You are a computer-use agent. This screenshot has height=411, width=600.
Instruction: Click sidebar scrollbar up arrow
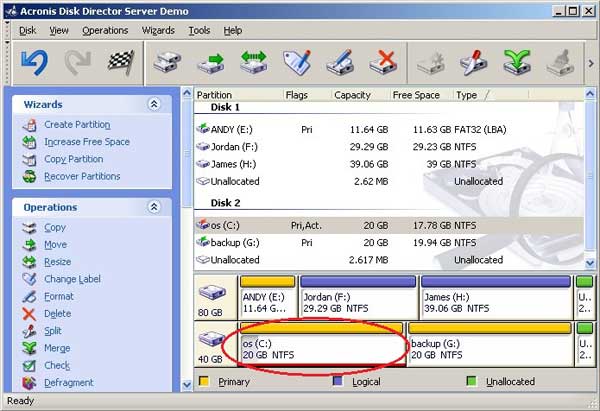coord(187,93)
